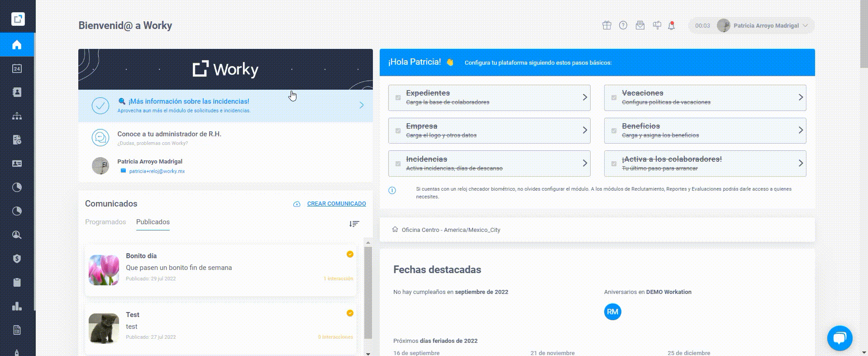Open the chat support bubble

point(839,338)
